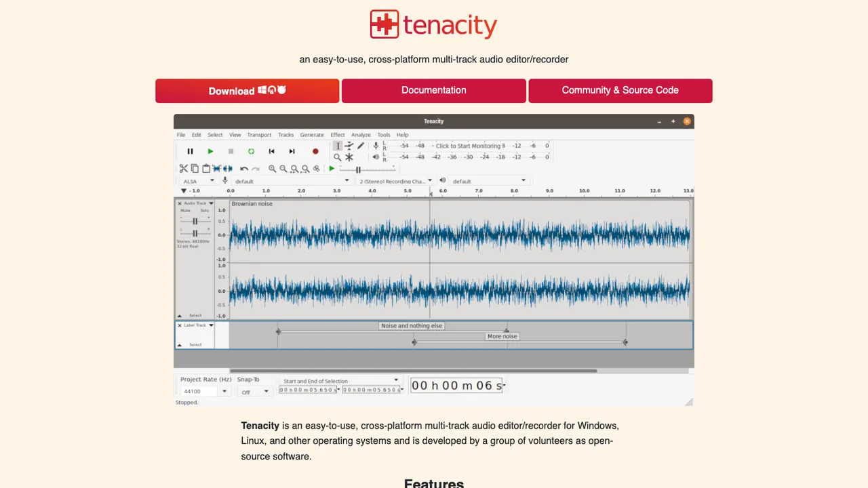
Task: Open the Generate menu
Action: 312,135
